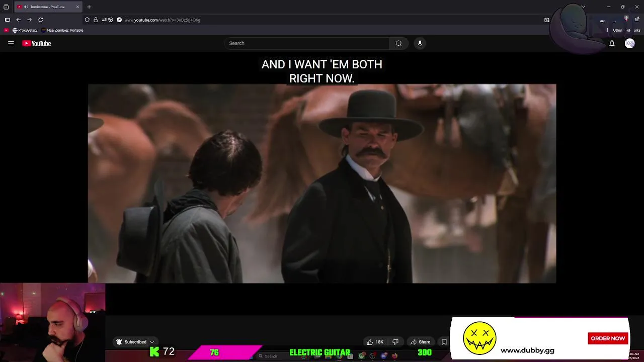Click the 'ELECTRIC GUITAR' overlay text
Viewport: 644px width, 362px height.
pos(320,352)
